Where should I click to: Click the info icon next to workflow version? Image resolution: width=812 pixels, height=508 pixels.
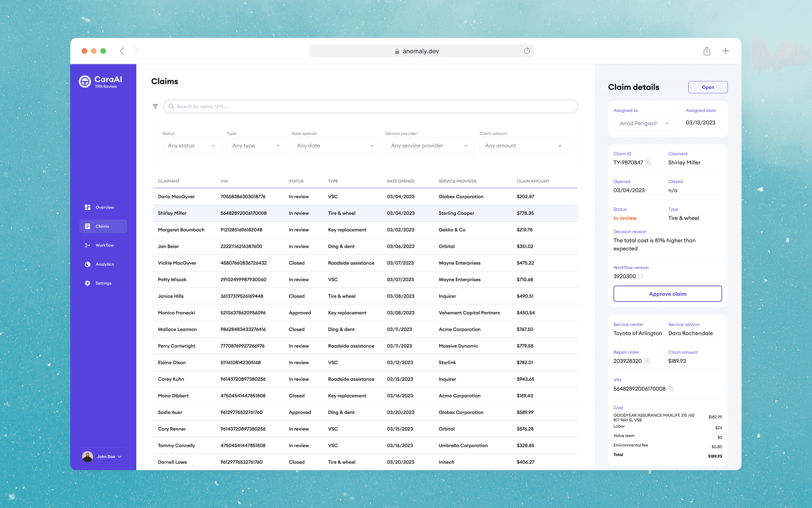coord(640,276)
